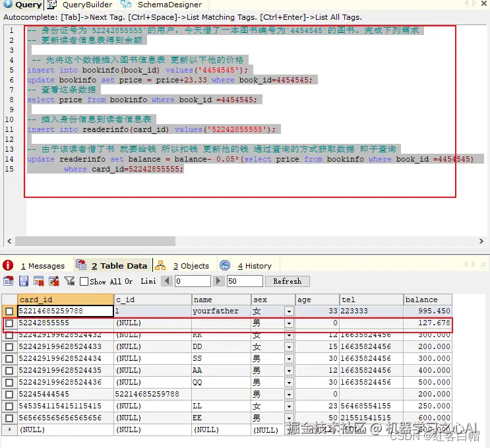Select row checkbox for 522429199628524434
Viewport: 490px width, 448px height.
(9, 358)
